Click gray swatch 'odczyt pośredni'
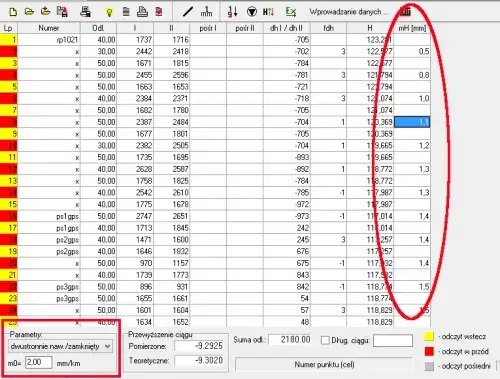This screenshot has width=500, height=379. pyautogui.click(x=429, y=366)
